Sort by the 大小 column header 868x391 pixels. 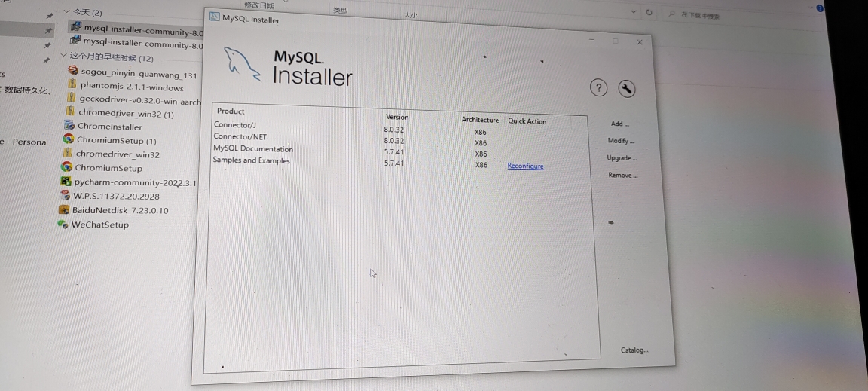coord(410,15)
